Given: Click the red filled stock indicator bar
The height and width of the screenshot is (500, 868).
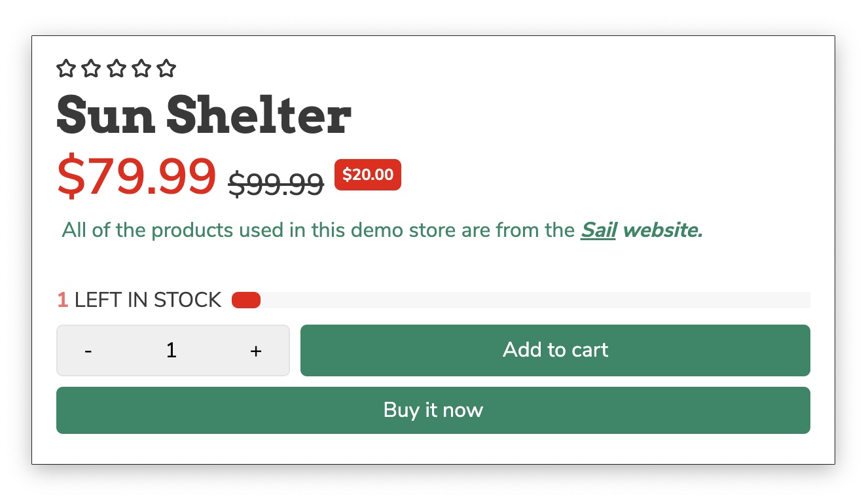Looking at the screenshot, I should pyautogui.click(x=246, y=300).
